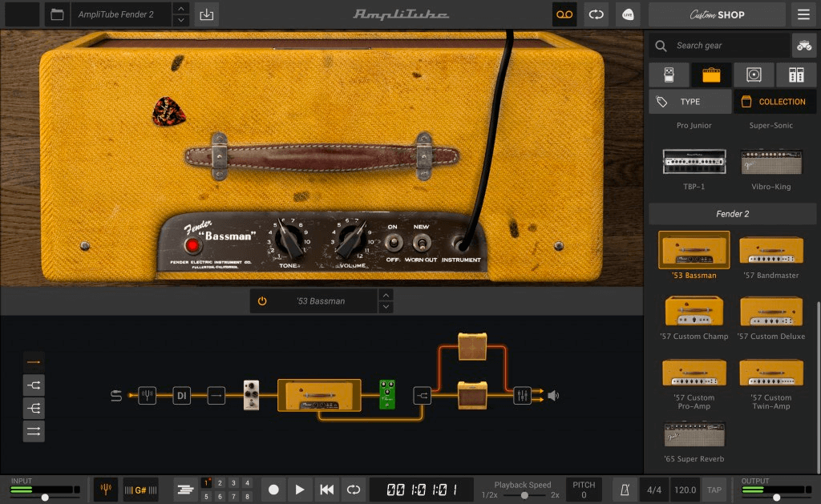Toggle power for the '53 Bassman amp
The width and height of the screenshot is (821, 504).
coord(264,300)
